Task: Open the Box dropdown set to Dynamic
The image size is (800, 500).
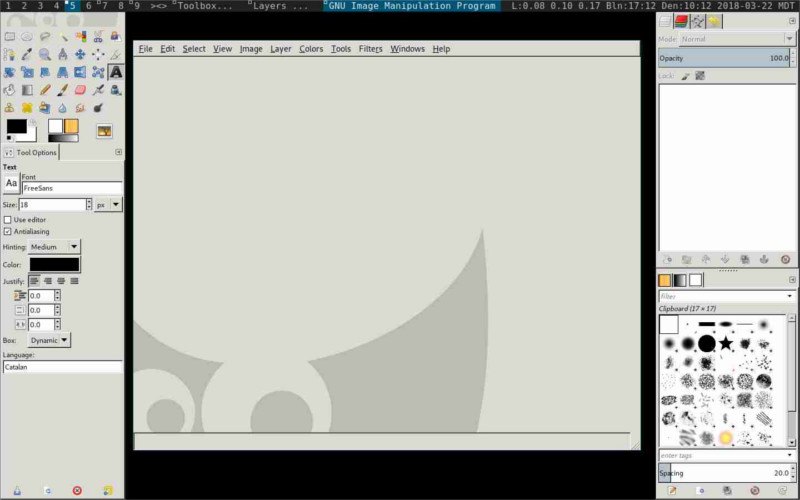Action: tap(50, 340)
